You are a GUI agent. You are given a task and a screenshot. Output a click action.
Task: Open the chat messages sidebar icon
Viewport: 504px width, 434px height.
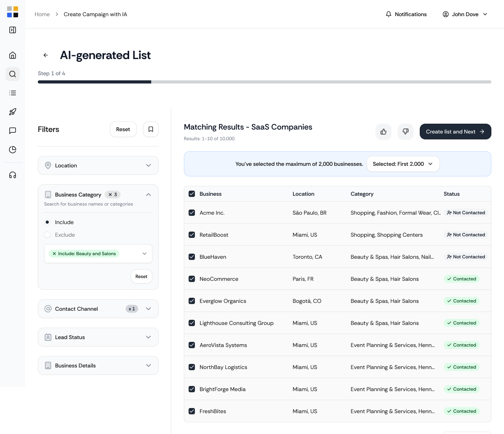click(13, 131)
